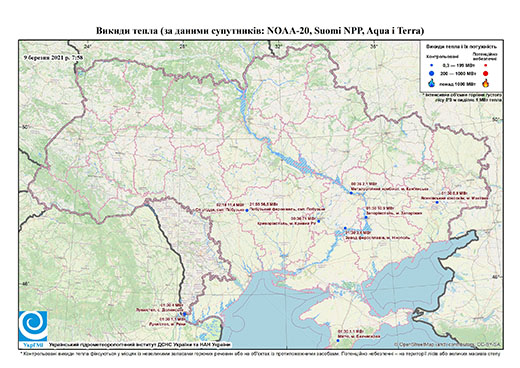Click the blue marker near Nikopol ferroalloy plant

coord(345,228)
